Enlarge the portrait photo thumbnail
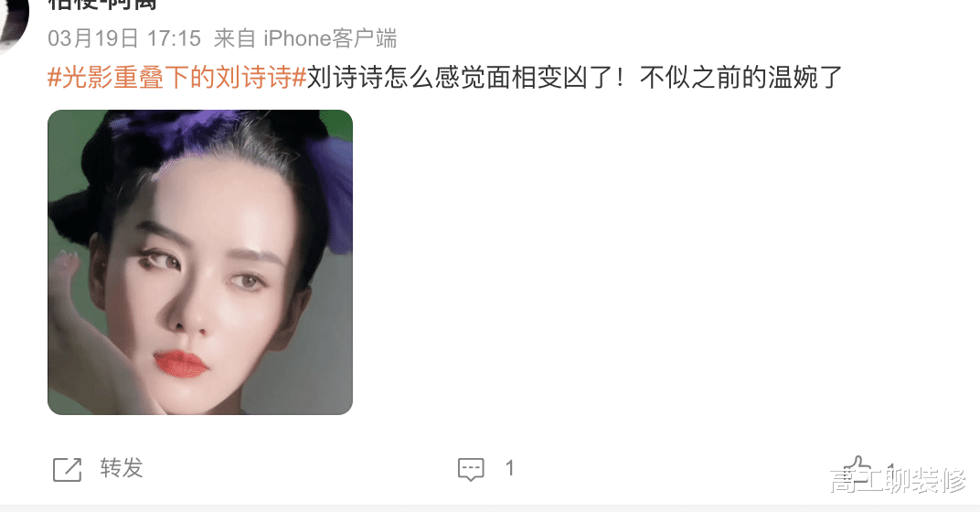 [200, 261]
